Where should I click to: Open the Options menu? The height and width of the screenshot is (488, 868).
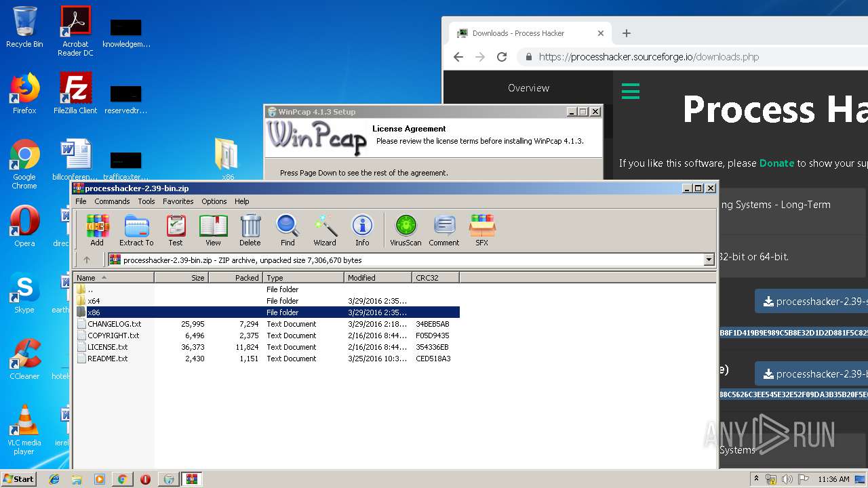214,201
